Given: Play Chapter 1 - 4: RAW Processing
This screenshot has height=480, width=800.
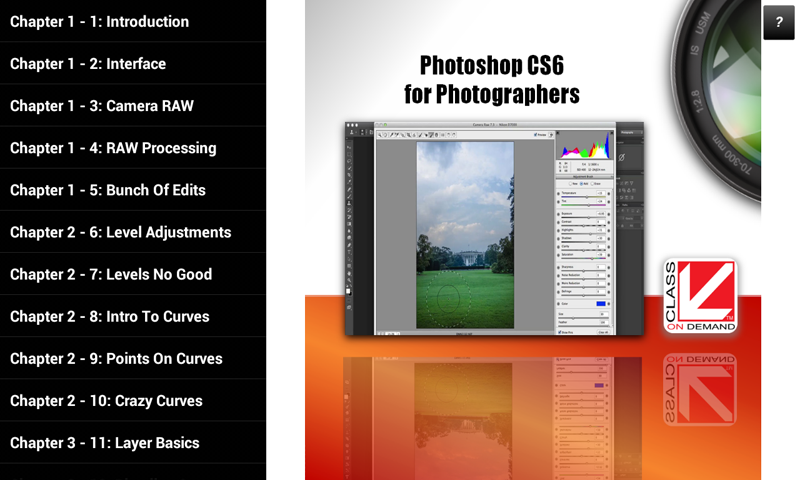Looking at the screenshot, I should coord(133,148).
